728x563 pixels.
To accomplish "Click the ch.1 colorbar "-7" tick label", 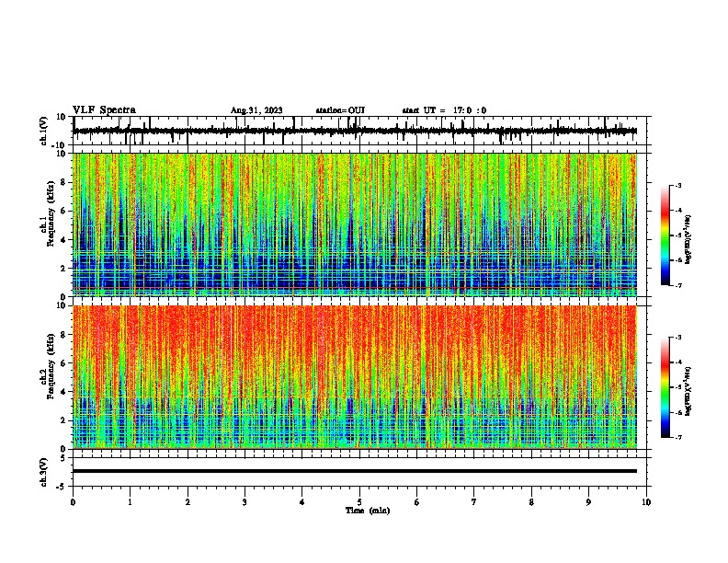I will pyautogui.click(x=677, y=285).
